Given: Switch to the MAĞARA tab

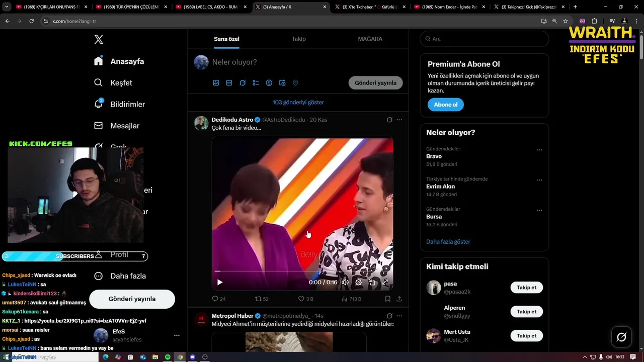Looking at the screenshot, I should coord(370,39).
